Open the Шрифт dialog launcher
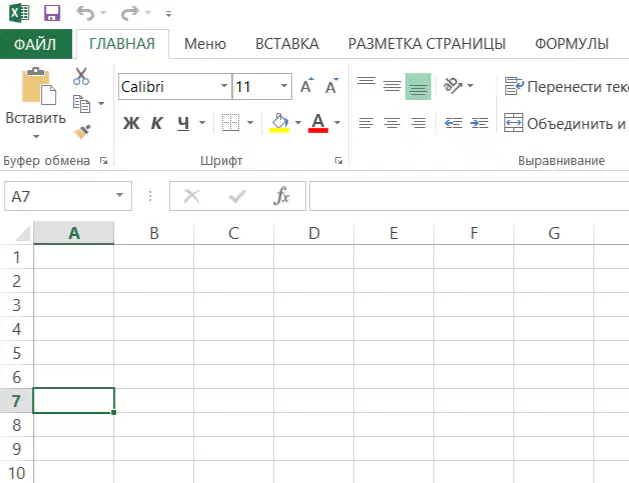 coord(339,161)
